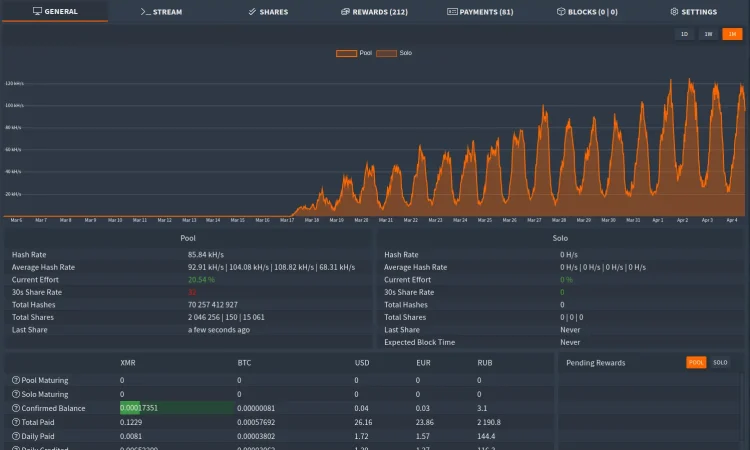Click Confirmed Balance RUB value 3.1
750x450 pixels.
(x=482, y=408)
